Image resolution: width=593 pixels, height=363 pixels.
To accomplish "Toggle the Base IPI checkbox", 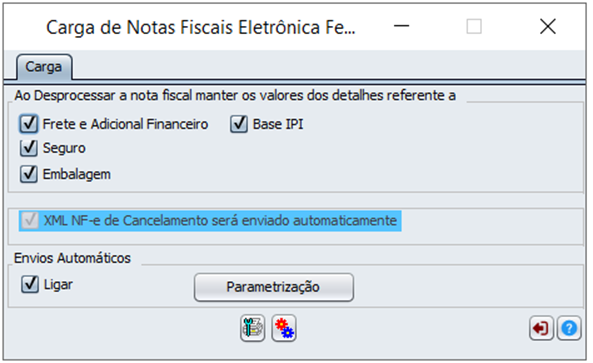I will [239, 124].
